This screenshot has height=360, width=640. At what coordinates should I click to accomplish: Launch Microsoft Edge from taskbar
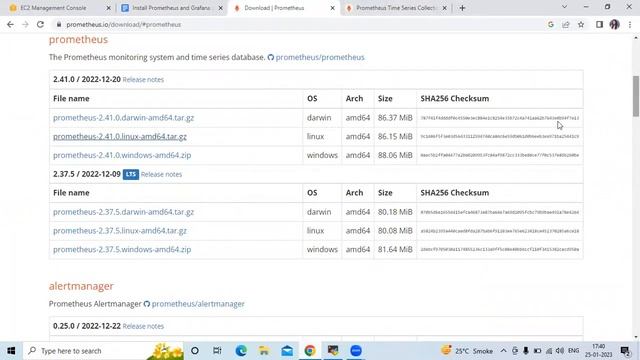point(241,351)
